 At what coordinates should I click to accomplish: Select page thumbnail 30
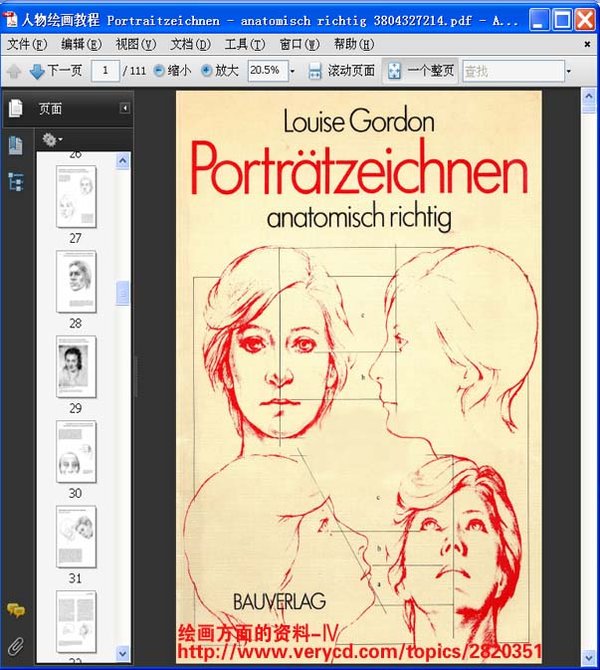point(76,452)
